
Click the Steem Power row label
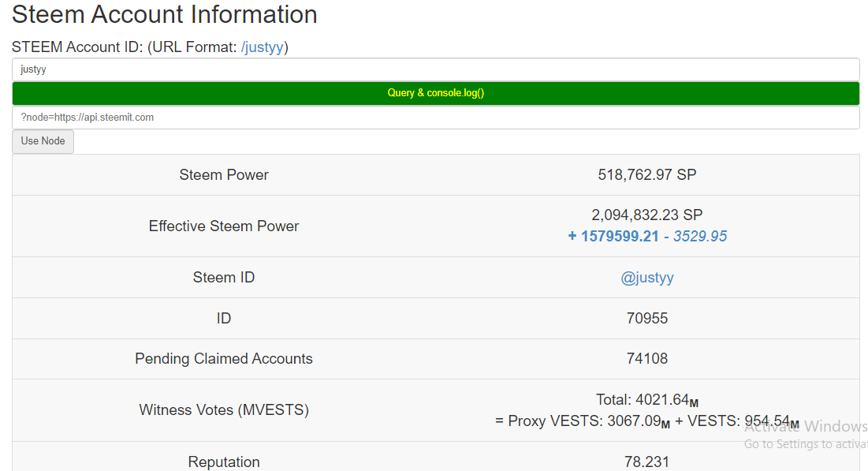coord(224,175)
